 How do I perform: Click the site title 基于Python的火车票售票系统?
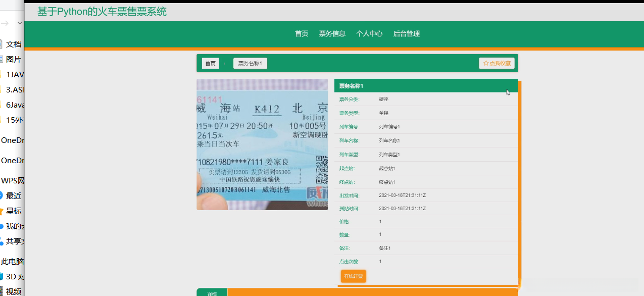102,11
